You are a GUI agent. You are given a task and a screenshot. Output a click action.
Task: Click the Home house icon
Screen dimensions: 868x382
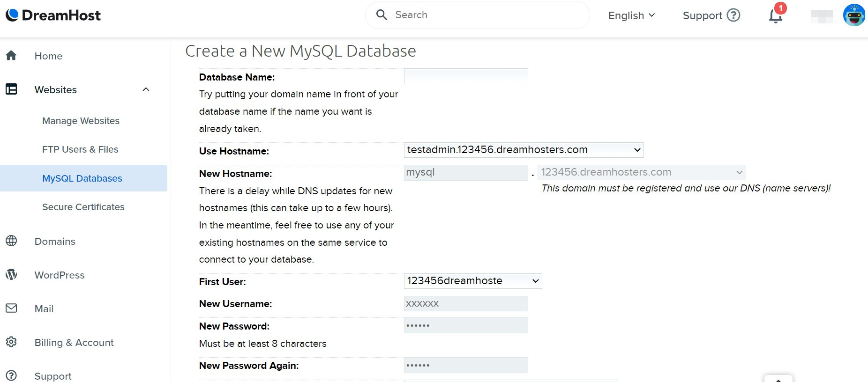pyautogui.click(x=11, y=56)
